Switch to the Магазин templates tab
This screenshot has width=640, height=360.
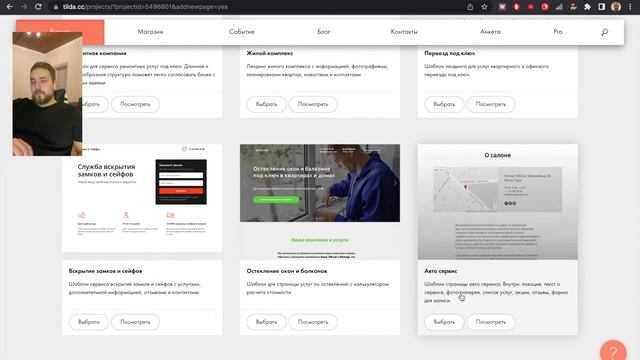[150, 32]
